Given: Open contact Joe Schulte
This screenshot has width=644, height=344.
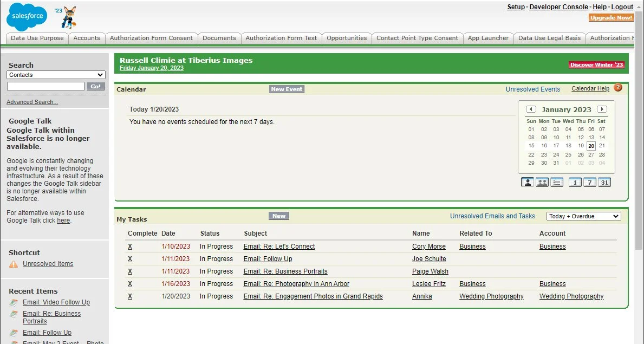Looking at the screenshot, I should coord(429,259).
